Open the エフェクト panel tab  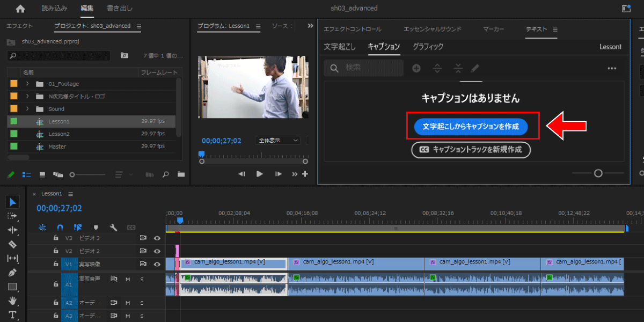pyautogui.click(x=19, y=26)
